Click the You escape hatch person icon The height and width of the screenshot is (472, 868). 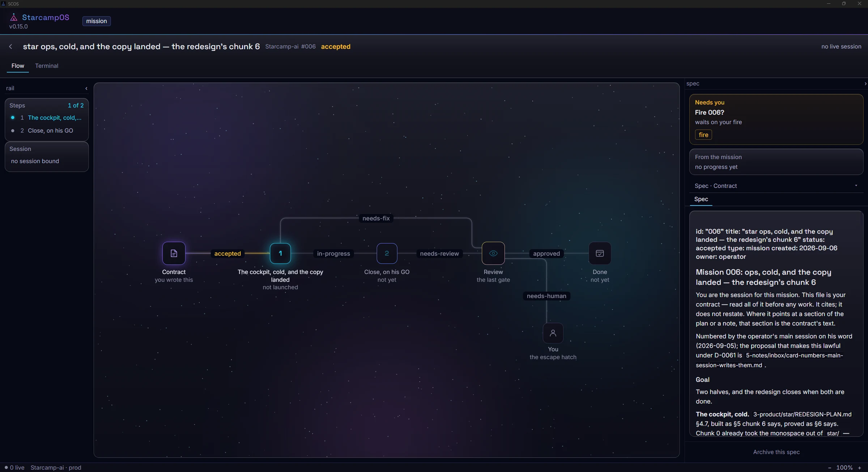coord(553,333)
